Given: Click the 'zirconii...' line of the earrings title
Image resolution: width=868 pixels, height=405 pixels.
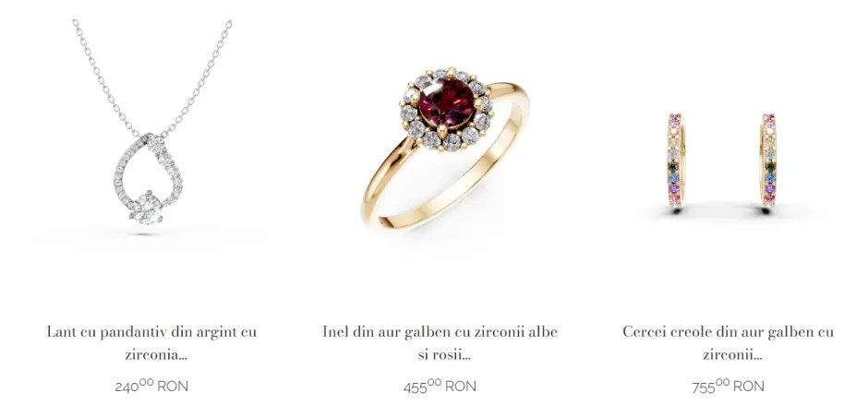Looking at the screenshot, I should 732,354.
